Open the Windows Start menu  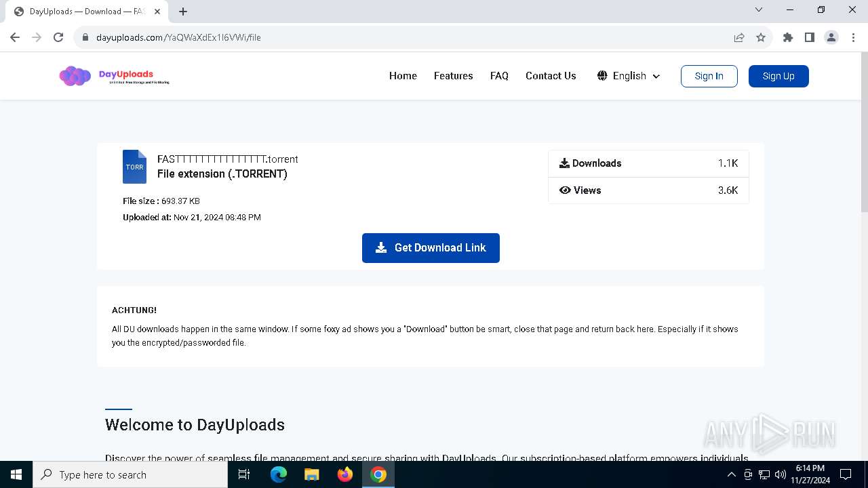pyautogui.click(x=16, y=474)
